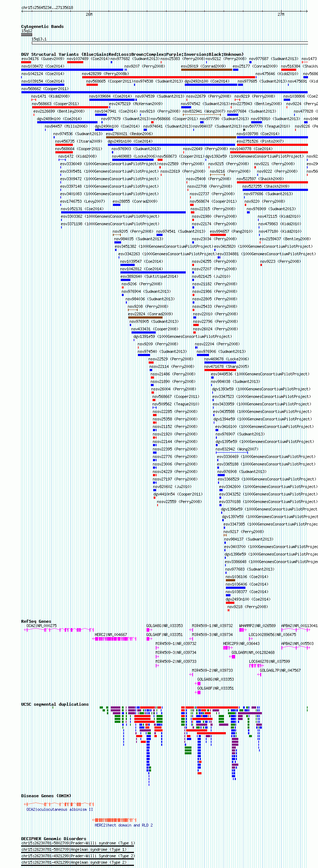Open variant nsv456735 (Itsara2009)
Image resolution: width=318 pixels, height=868 pixels.
tap(79, 141)
